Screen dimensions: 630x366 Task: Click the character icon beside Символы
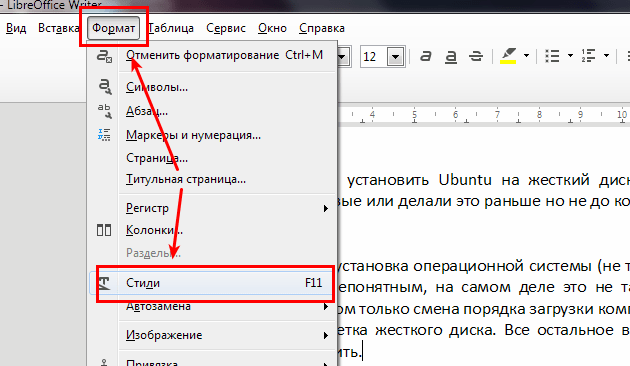[x=104, y=86]
